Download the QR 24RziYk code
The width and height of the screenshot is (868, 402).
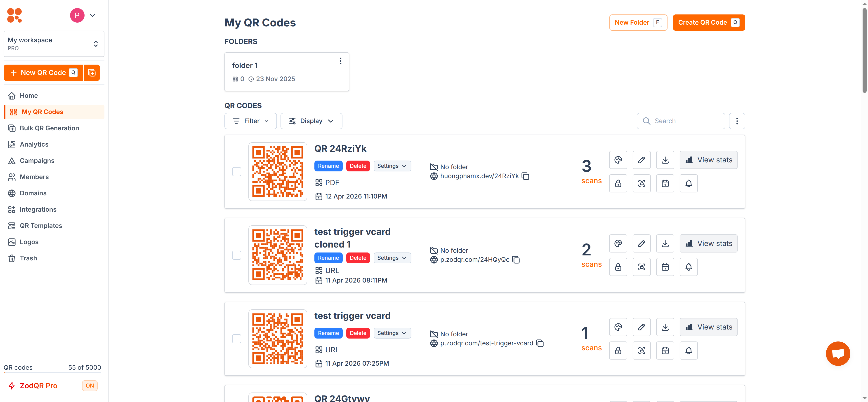[665, 160]
